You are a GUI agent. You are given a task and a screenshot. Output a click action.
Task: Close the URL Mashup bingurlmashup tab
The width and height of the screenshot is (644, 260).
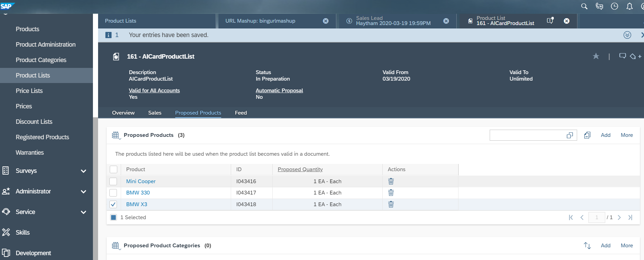(x=326, y=21)
